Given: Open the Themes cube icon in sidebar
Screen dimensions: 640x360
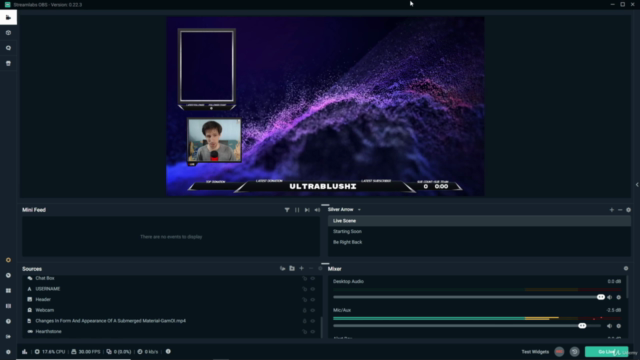Looking at the screenshot, I should point(8,33).
